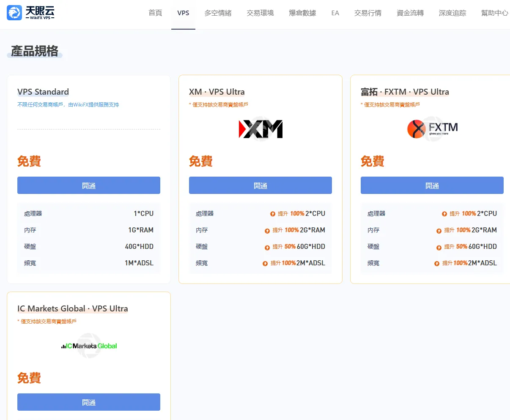The height and width of the screenshot is (420, 510).
Task: Click 40G*HDD value in VPS Standard
Action: 139,246
